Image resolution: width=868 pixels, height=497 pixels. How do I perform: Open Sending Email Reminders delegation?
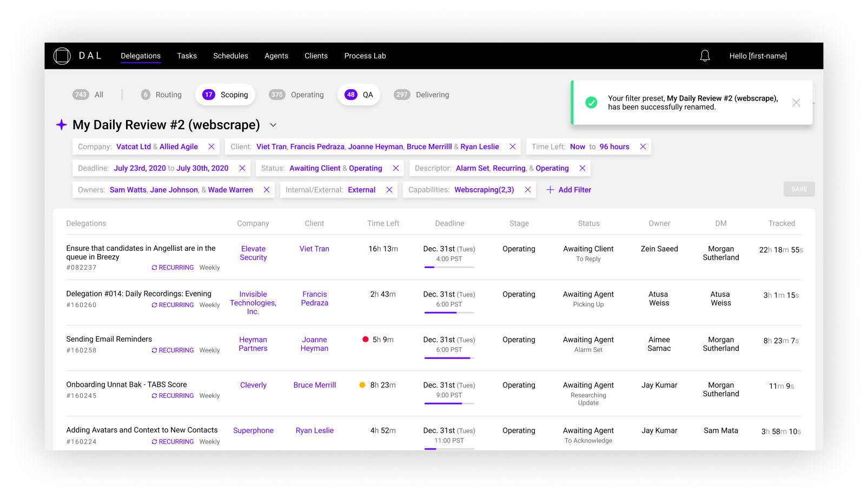tap(109, 339)
